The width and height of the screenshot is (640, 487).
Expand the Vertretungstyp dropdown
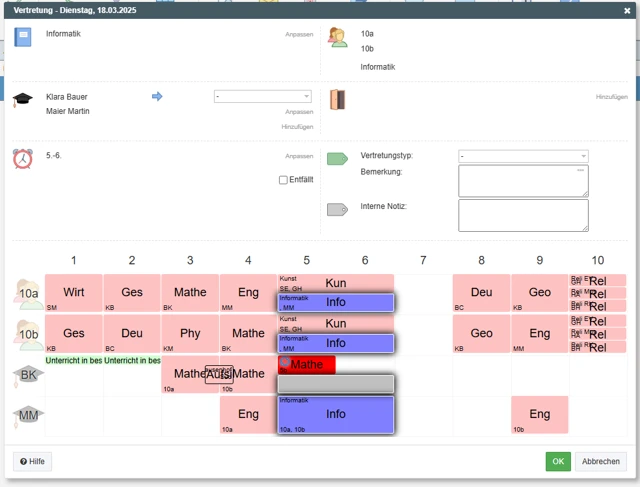[x=523, y=156]
